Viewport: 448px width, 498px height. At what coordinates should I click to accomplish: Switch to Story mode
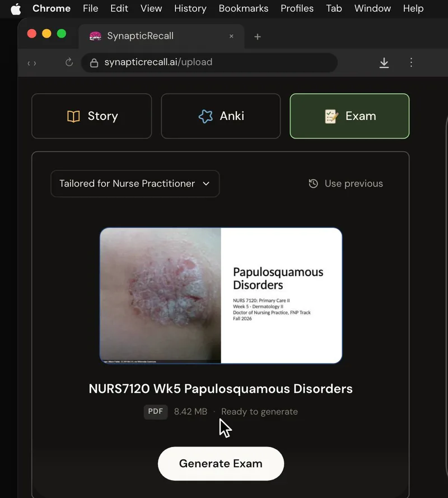tap(92, 117)
